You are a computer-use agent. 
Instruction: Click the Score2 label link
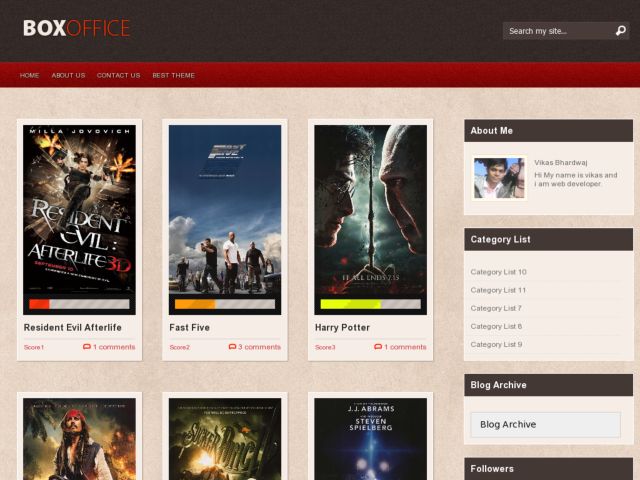click(180, 347)
